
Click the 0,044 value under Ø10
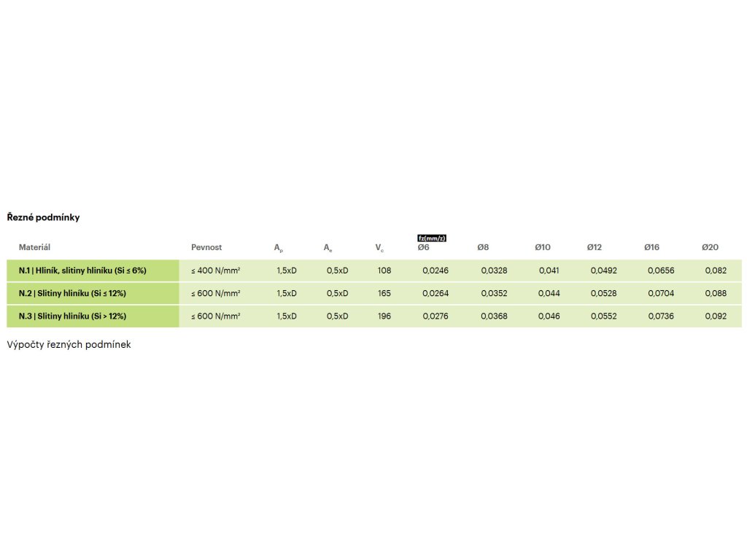549,293
